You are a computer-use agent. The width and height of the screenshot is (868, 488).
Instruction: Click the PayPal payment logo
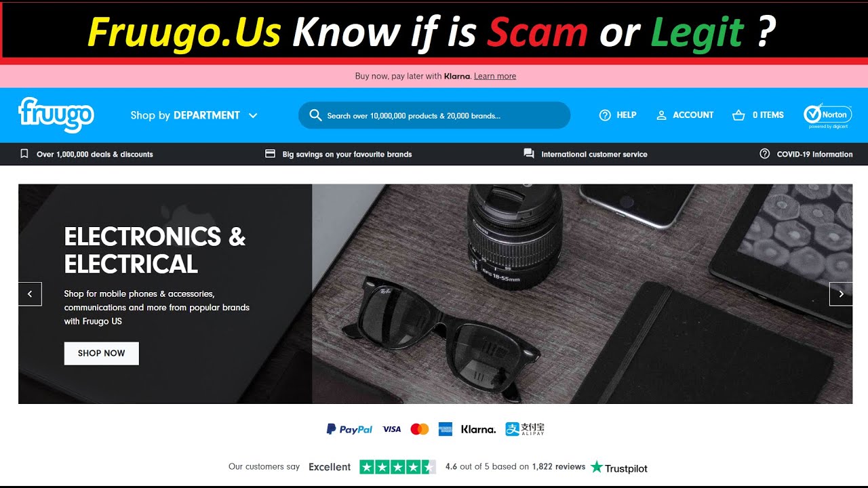click(349, 429)
